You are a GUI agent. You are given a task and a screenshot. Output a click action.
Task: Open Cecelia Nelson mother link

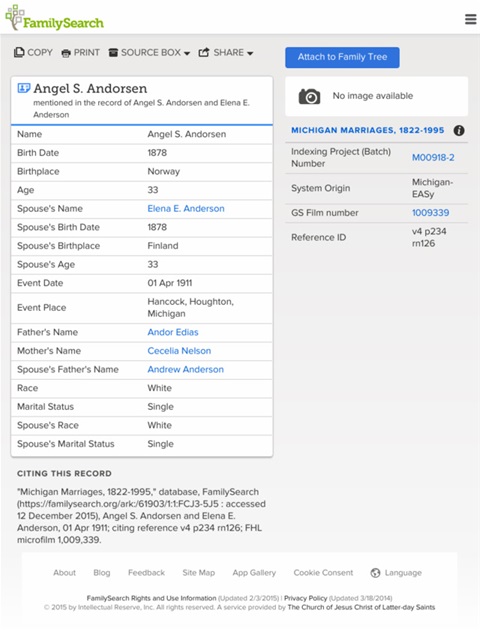(x=179, y=351)
